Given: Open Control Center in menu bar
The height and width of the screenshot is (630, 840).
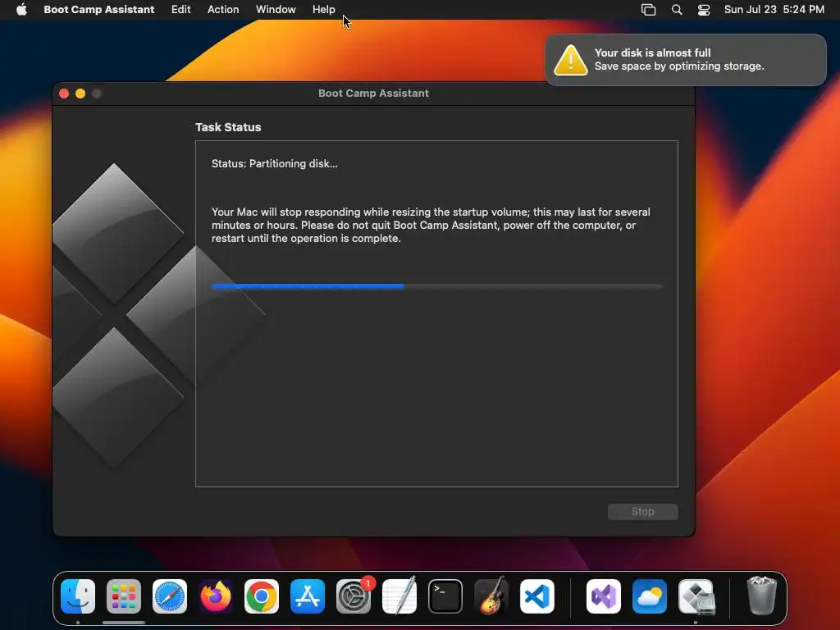Looking at the screenshot, I should pyautogui.click(x=703, y=10).
